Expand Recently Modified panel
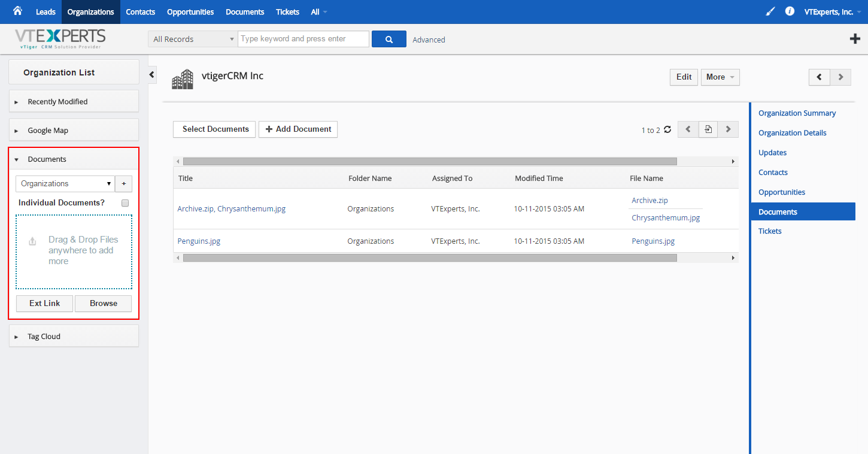 [74, 101]
